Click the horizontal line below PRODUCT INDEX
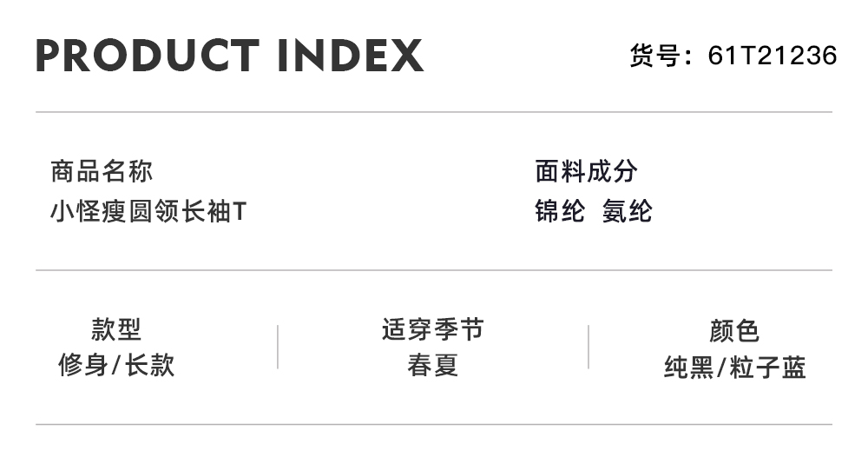 point(434,112)
